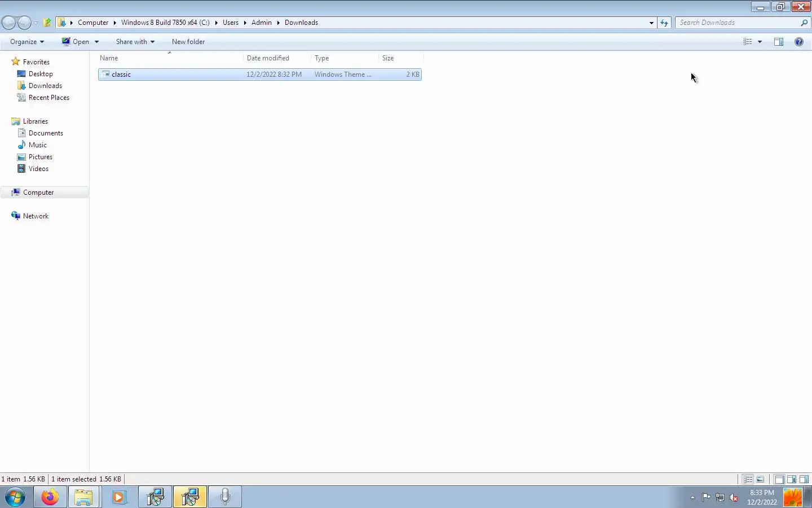Click the Windows Theme type cell

(x=343, y=75)
